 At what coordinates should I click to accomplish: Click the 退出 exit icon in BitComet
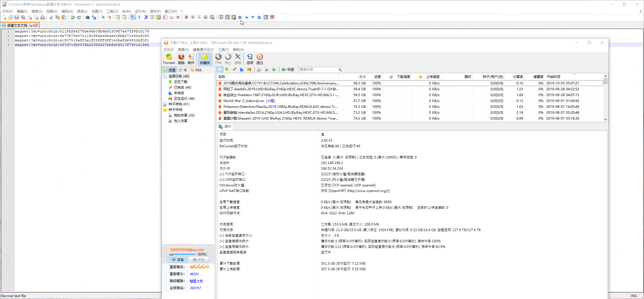[x=260, y=59]
